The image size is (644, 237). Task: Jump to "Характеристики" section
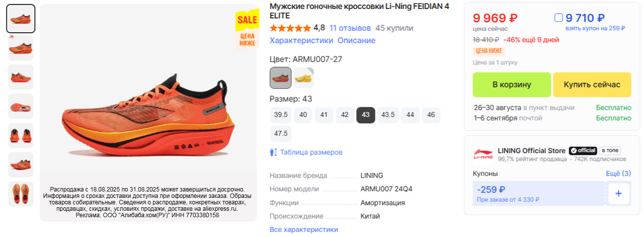tap(301, 41)
